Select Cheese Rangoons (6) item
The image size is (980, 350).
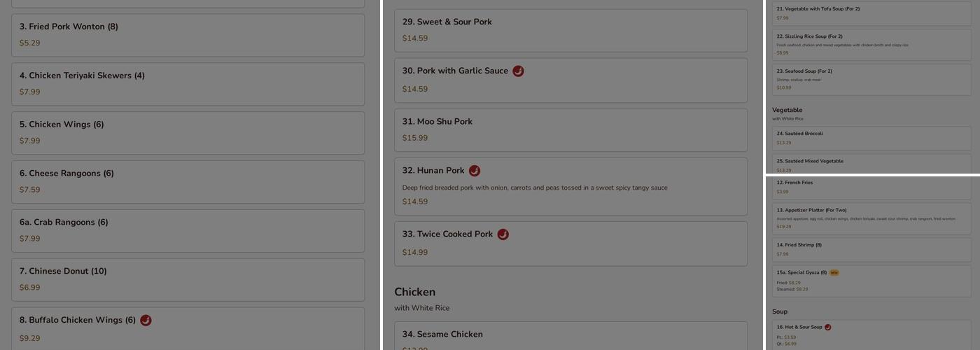click(188, 182)
